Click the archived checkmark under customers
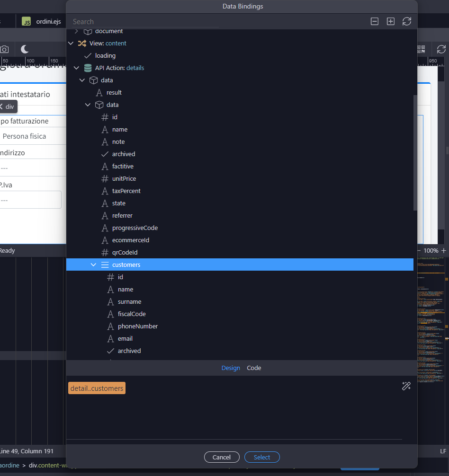This screenshot has width=449, height=476. pos(110,351)
